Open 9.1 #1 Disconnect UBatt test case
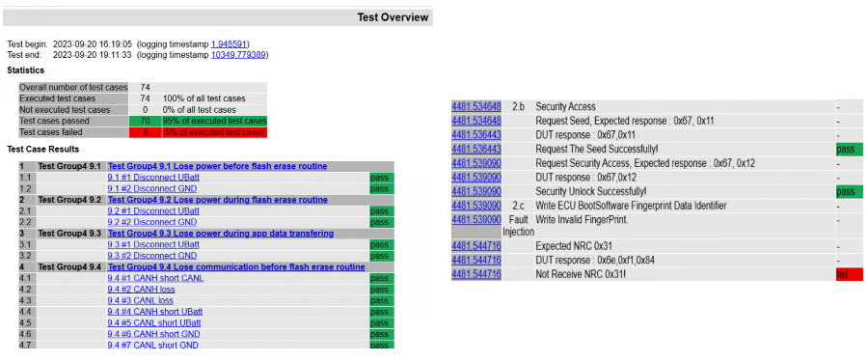 153,178
